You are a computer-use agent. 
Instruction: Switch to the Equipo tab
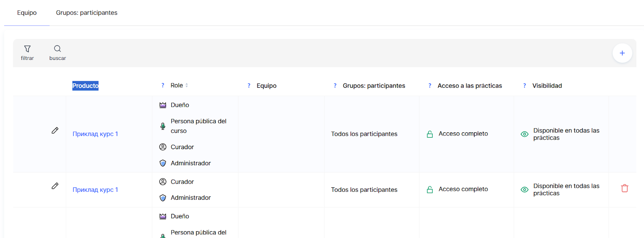[x=27, y=13]
